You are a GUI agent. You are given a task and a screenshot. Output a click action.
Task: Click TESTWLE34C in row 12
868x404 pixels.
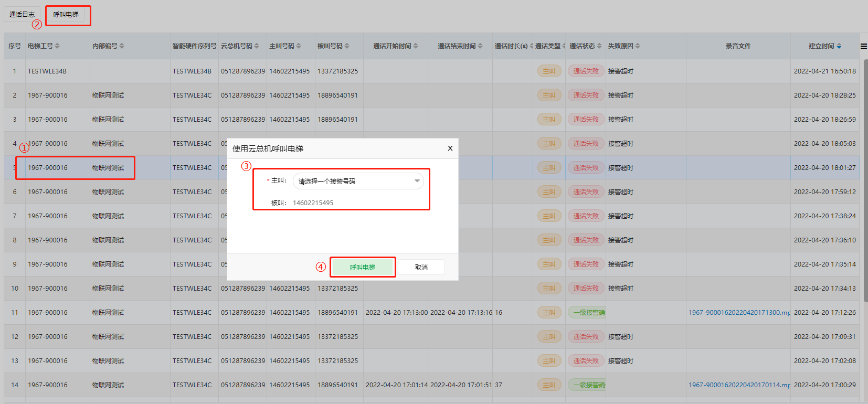192,337
